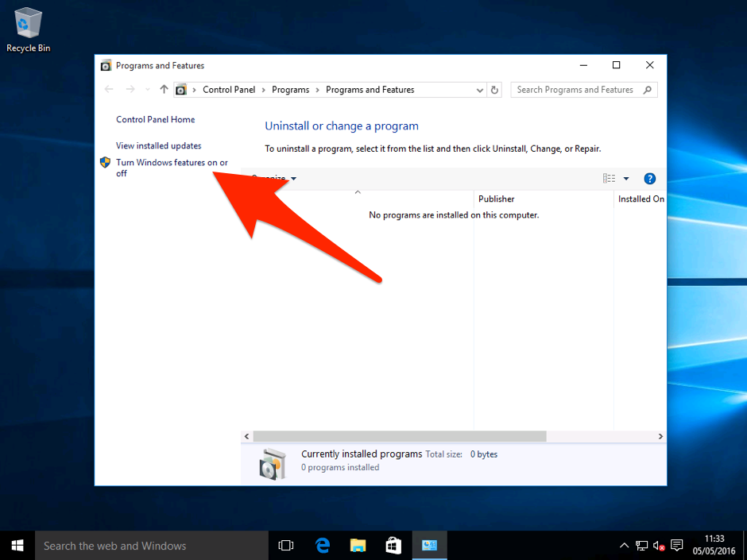747x560 pixels.
Task: Open the Windows Start menu
Action: [x=17, y=546]
